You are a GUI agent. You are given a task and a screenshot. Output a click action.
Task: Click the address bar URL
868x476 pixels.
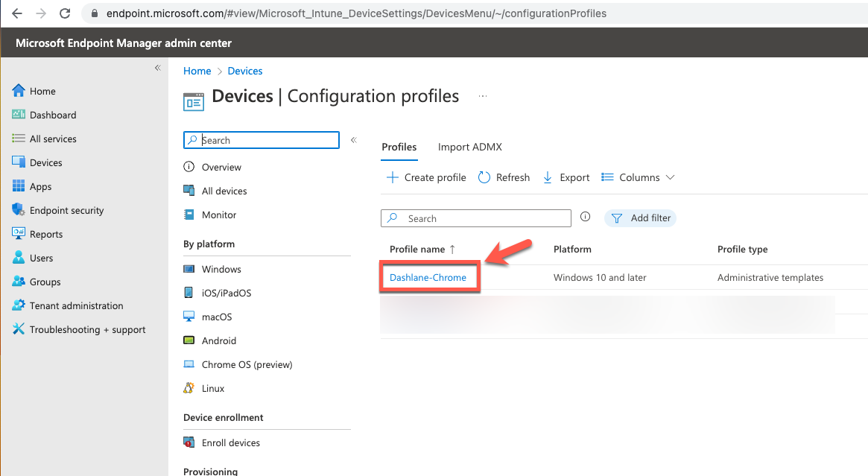coord(356,13)
